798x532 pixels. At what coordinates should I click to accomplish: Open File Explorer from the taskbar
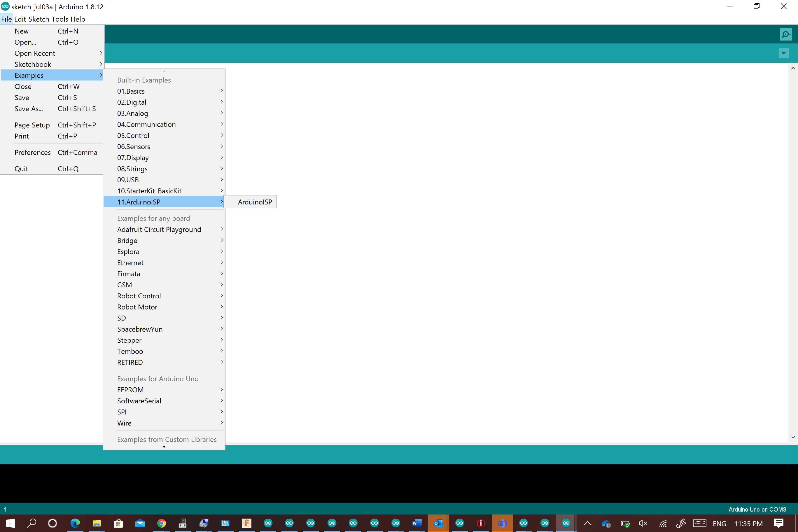click(97, 523)
